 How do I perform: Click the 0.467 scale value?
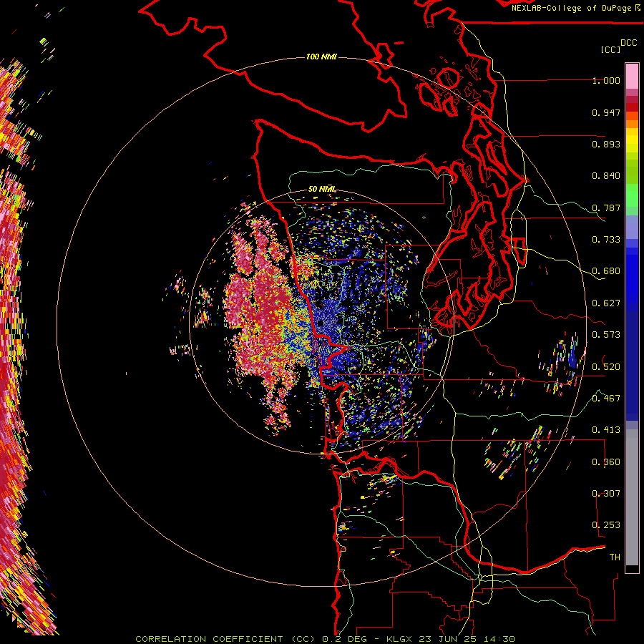tap(606, 399)
